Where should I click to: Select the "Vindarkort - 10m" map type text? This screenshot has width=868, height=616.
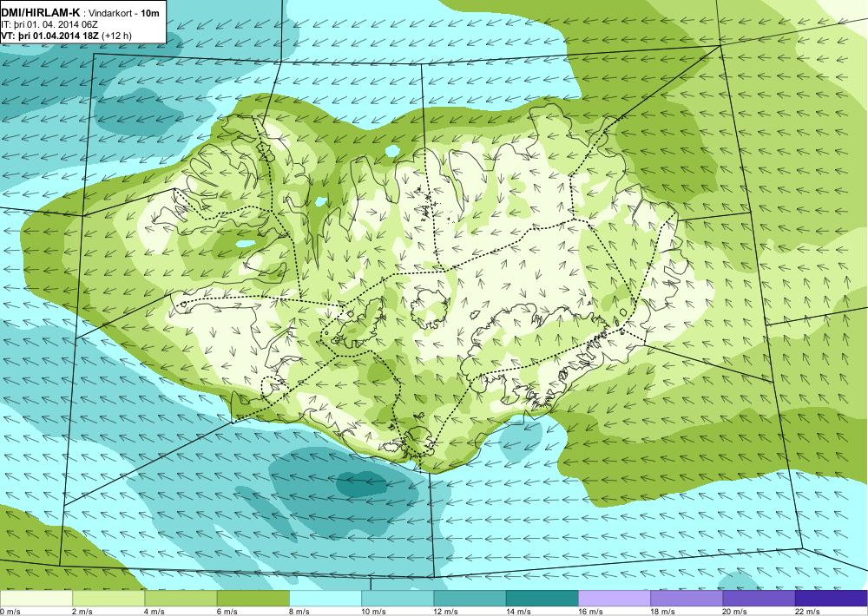124,13
